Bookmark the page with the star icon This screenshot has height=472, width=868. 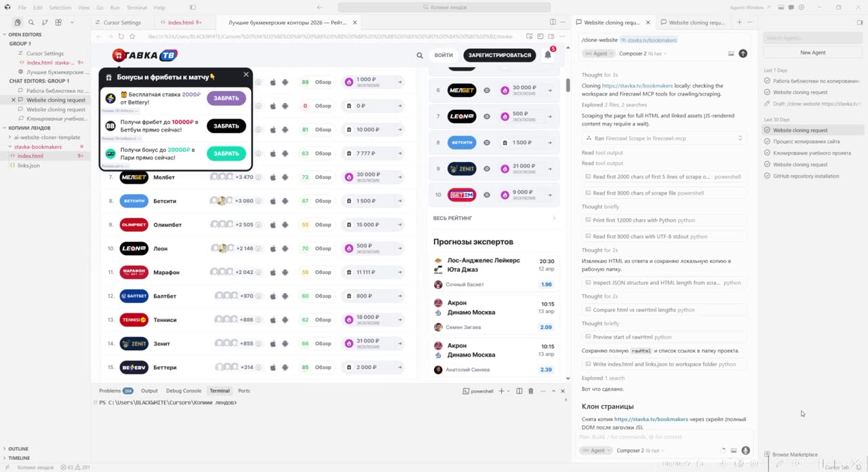pyautogui.click(x=132, y=37)
